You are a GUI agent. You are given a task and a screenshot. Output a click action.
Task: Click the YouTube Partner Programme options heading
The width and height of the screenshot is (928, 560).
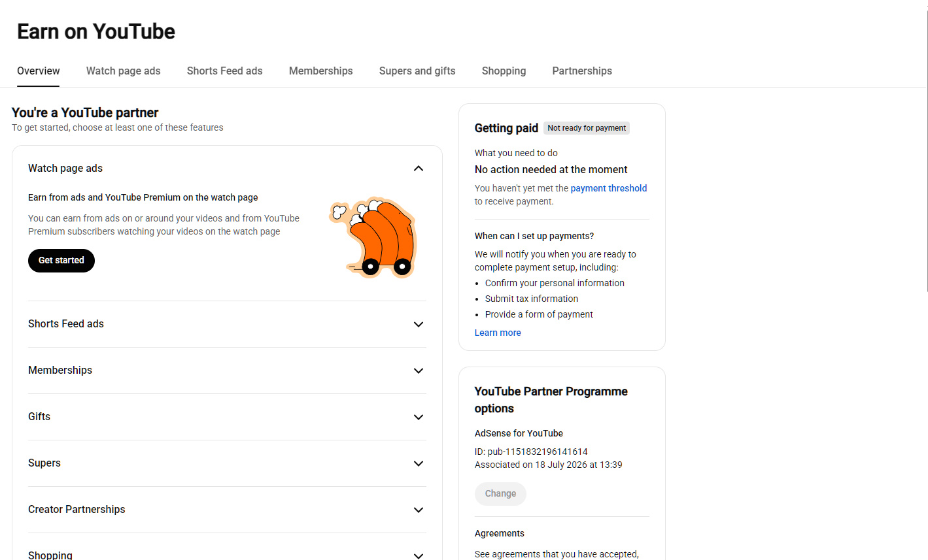click(x=551, y=400)
